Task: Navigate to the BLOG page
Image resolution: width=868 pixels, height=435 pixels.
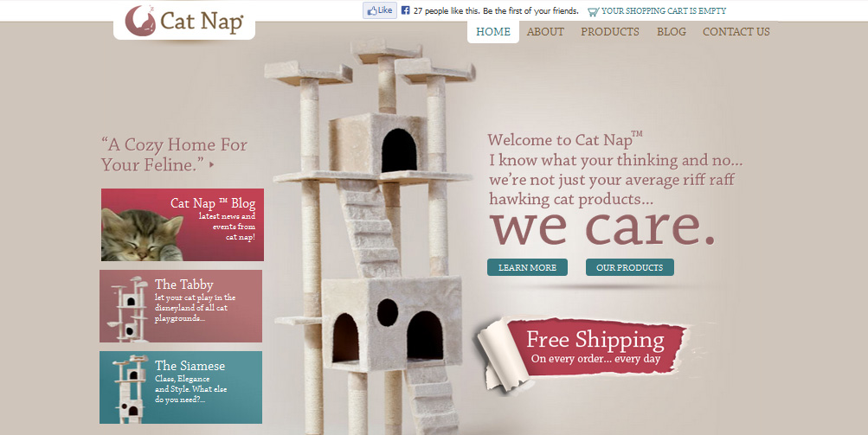Action: [672, 32]
